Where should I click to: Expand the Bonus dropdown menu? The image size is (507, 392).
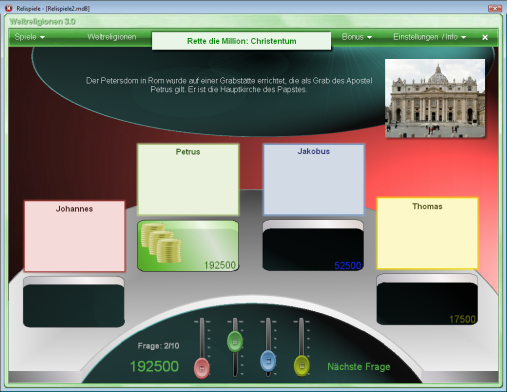[x=357, y=37]
